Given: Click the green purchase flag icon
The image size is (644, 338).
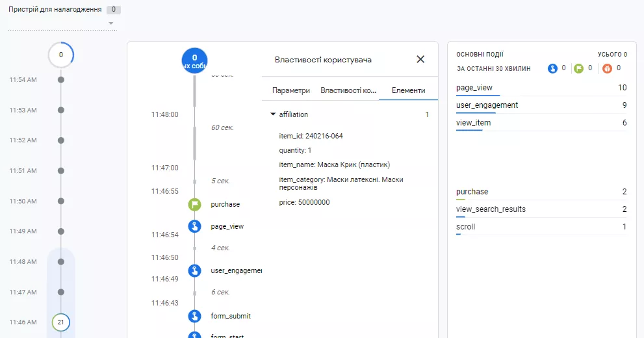Looking at the screenshot, I should coord(195,204).
